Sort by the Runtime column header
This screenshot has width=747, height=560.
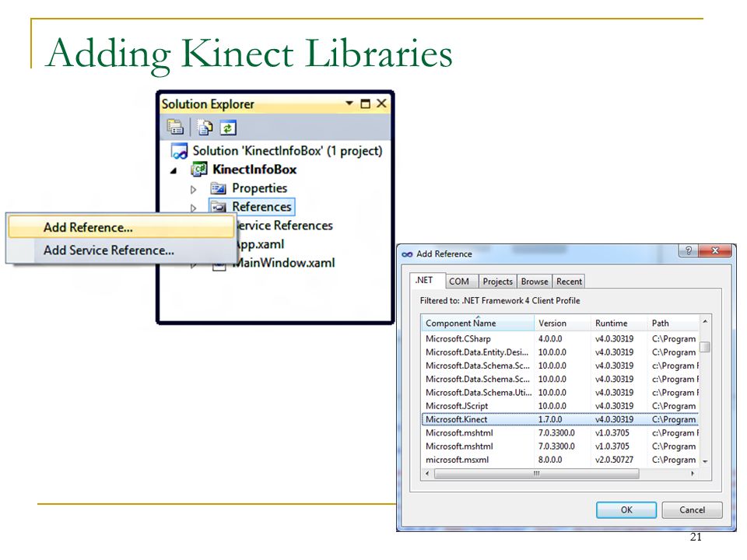[x=619, y=323]
